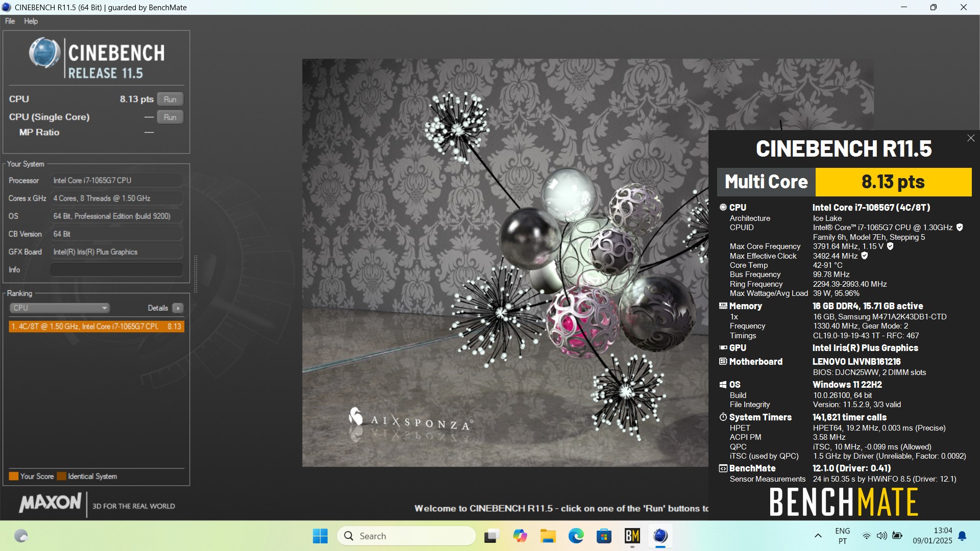Click the CPUID verified shield icon

pyautogui.click(x=960, y=228)
